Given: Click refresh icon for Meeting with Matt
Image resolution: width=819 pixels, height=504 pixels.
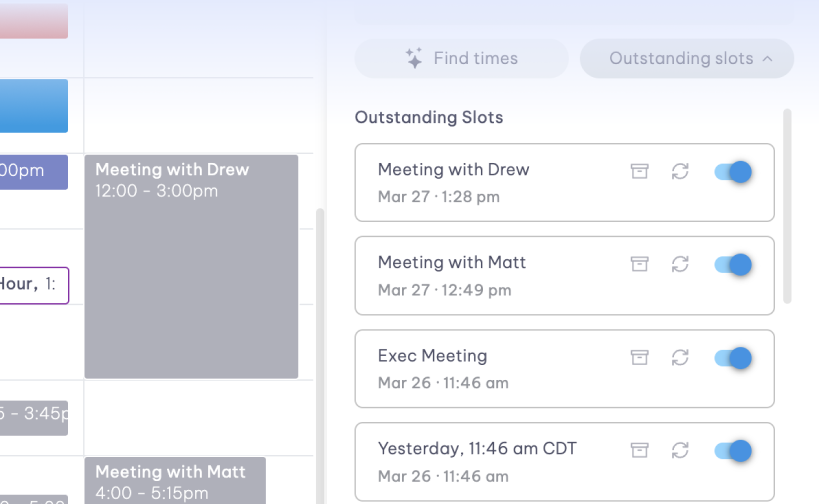Looking at the screenshot, I should pyautogui.click(x=680, y=264).
